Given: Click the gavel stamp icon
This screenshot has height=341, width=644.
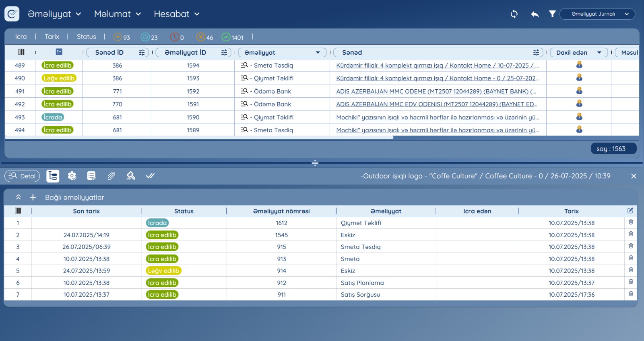Looking at the screenshot, I should pyautogui.click(x=131, y=176).
